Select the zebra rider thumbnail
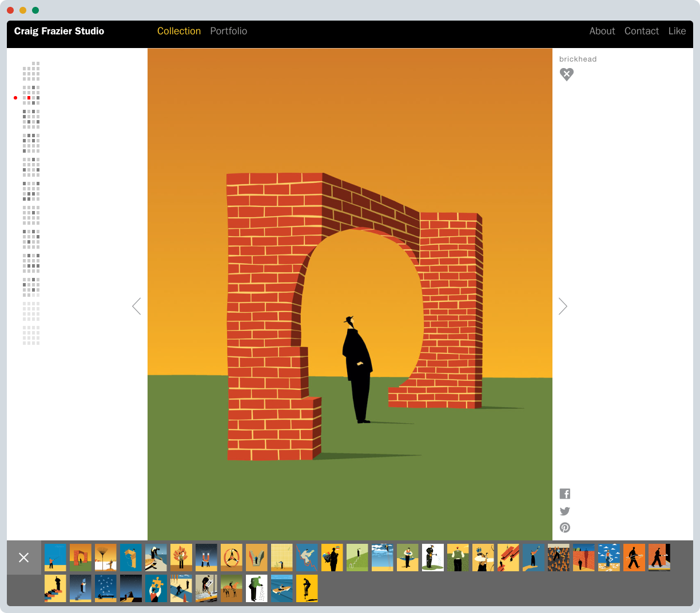 point(232,588)
